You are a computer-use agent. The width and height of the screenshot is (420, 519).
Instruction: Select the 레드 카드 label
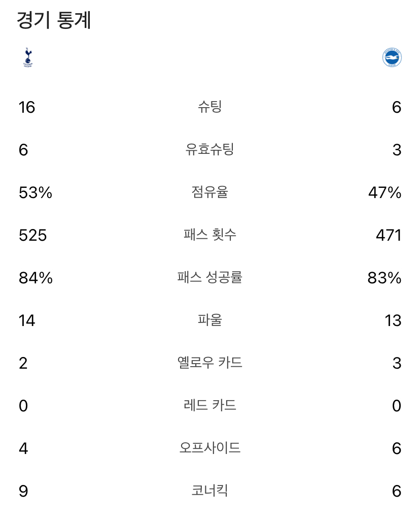pos(209,405)
